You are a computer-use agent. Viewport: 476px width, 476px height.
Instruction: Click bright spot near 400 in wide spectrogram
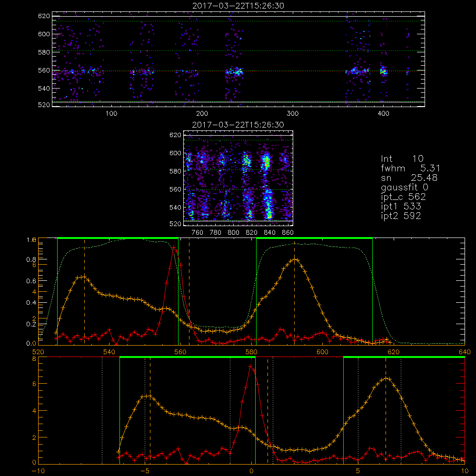[x=383, y=71]
